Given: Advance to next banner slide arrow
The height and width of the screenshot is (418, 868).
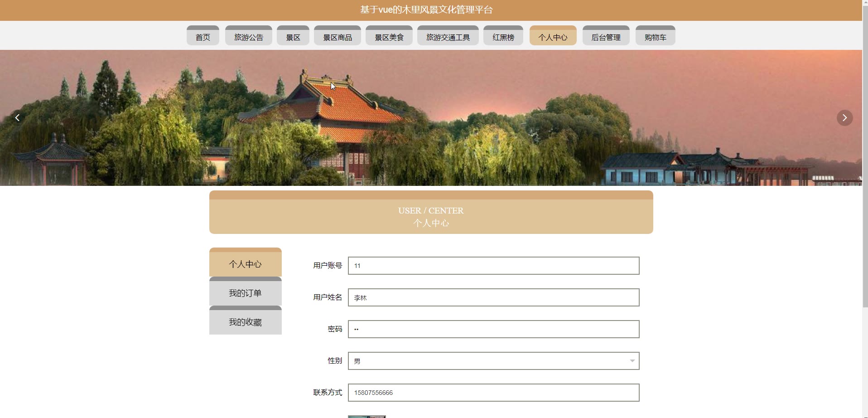Looking at the screenshot, I should [x=844, y=118].
